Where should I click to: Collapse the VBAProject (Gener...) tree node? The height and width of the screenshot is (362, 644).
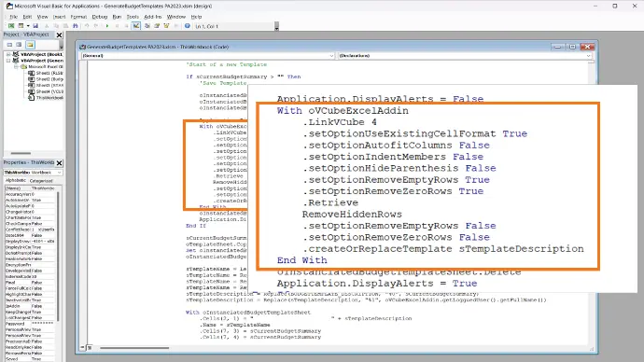click(8, 61)
